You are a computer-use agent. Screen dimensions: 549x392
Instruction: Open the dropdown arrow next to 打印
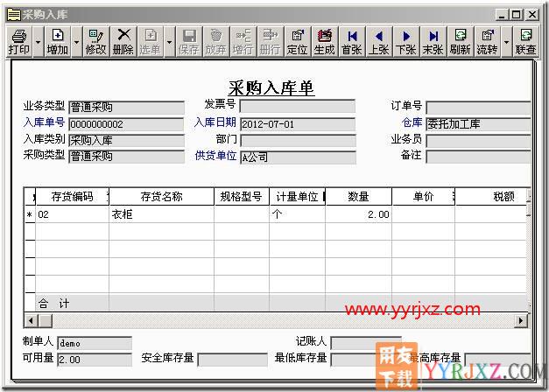(38, 42)
